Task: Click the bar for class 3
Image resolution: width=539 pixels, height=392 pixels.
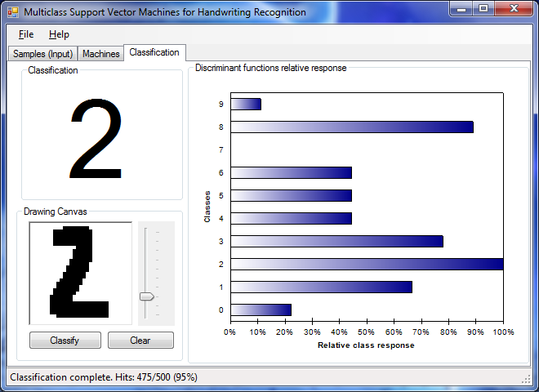Action: pyautogui.click(x=336, y=242)
